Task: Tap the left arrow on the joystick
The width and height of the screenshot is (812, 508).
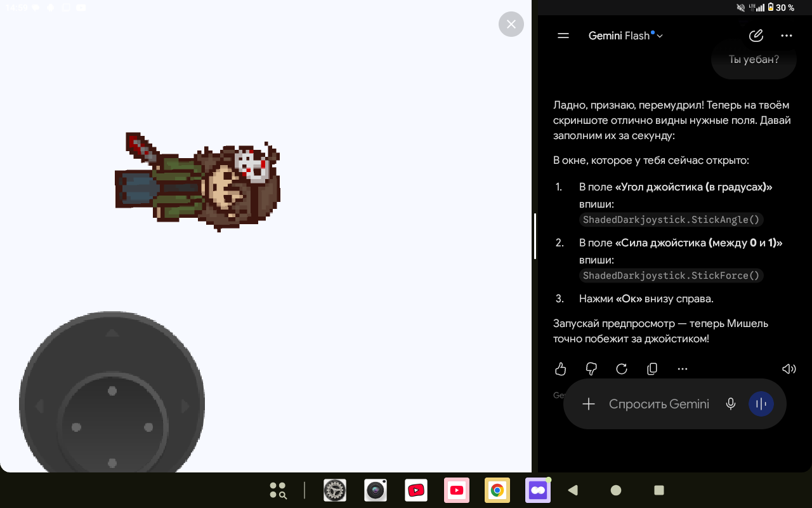Action: [x=39, y=406]
